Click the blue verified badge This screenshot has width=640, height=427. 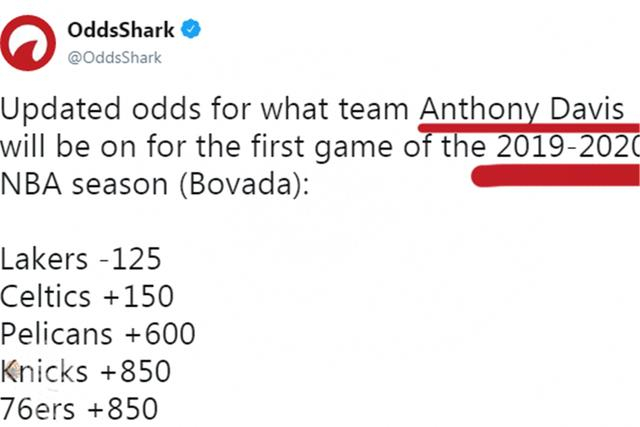[x=191, y=30]
